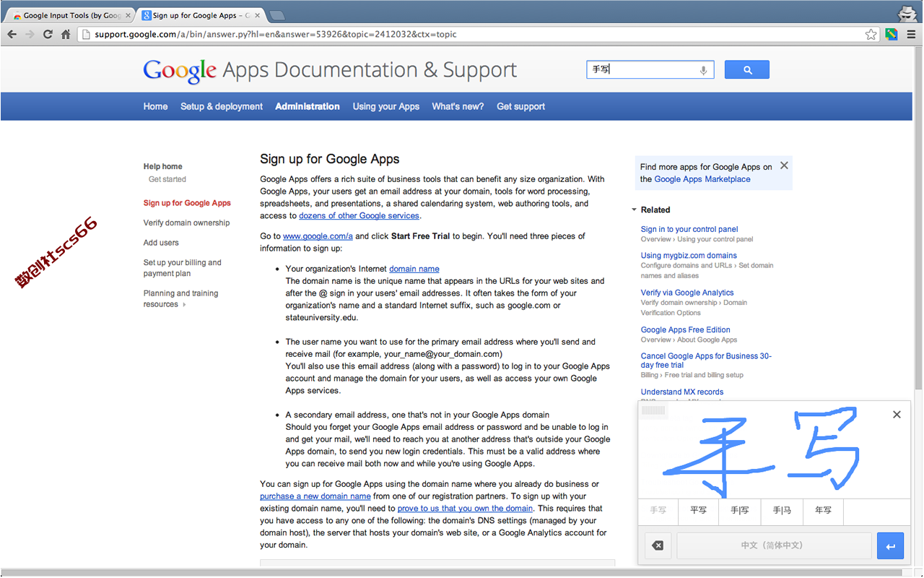Open Set up your billing sidebar link
924x578 pixels.
(x=182, y=268)
